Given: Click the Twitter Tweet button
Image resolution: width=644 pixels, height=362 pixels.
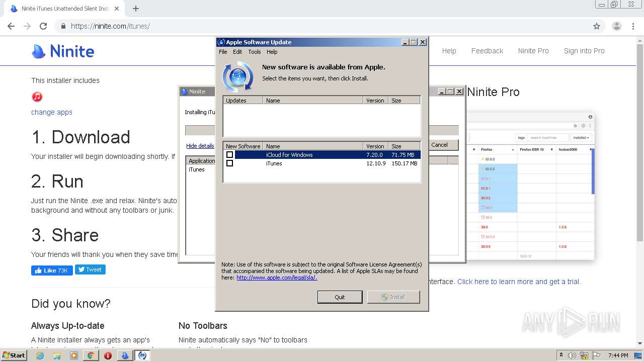Looking at the screenshot, I should (x=90, y=269).
